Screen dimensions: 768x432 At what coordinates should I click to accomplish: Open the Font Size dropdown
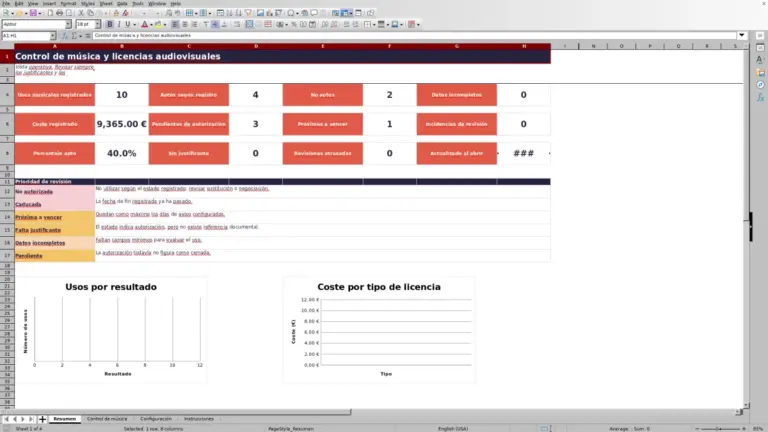click(x=97, y=24)
